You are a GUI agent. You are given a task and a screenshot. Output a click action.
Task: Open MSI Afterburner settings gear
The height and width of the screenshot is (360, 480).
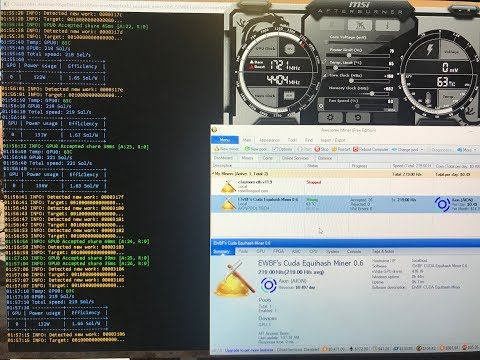pyautogui.click(x=330, y=117)
